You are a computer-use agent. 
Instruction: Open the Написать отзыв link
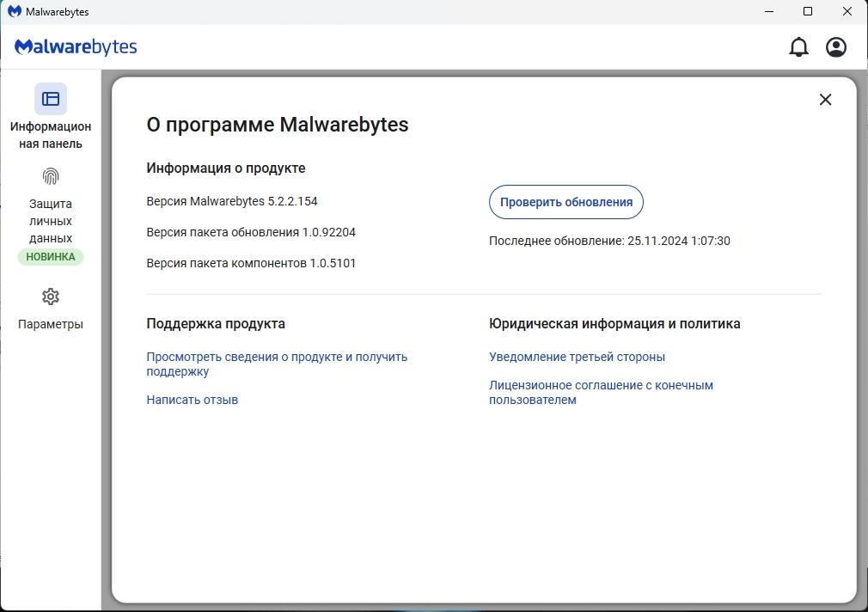click(x=193, y=400)
